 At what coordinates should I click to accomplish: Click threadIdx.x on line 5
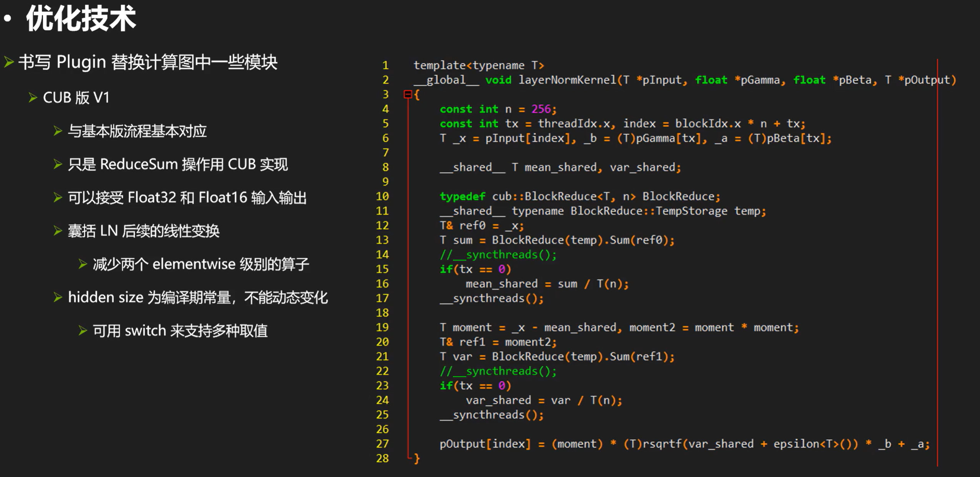coord(574,124)
